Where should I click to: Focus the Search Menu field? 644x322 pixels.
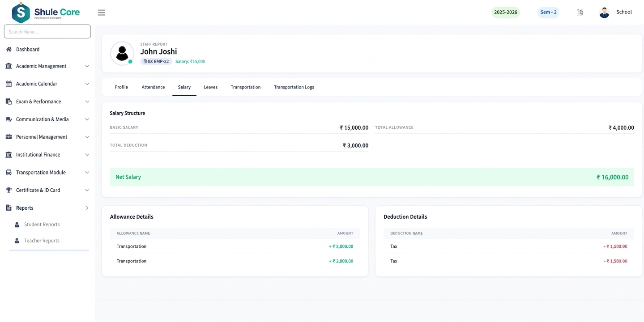click(x=47, y=32)
